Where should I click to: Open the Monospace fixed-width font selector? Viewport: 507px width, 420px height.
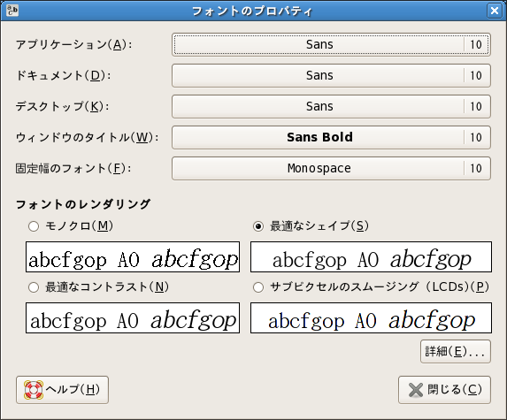click(x=331, y=168)
